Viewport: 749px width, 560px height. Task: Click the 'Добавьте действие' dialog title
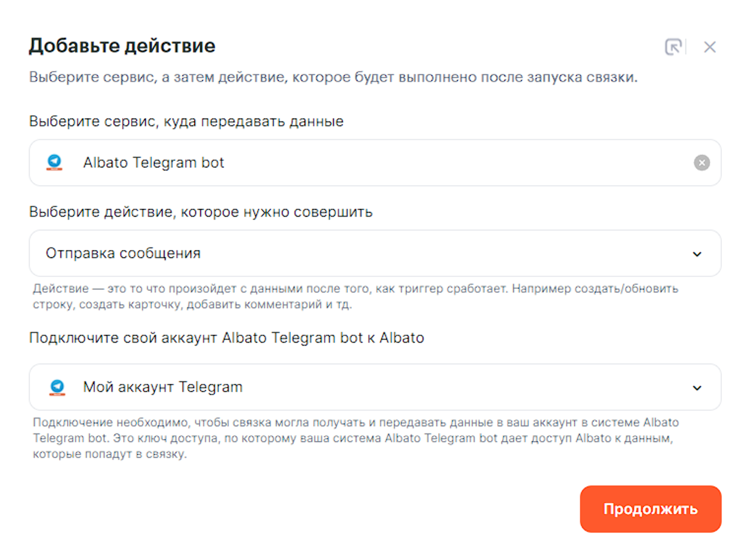pos(122,45)
